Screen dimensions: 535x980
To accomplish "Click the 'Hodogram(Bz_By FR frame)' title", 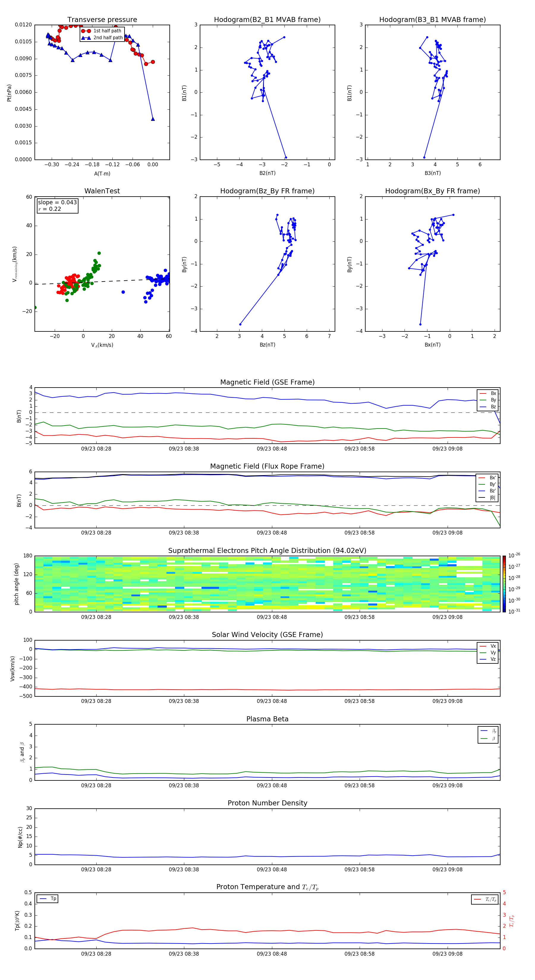I will (x=267, y=191).
